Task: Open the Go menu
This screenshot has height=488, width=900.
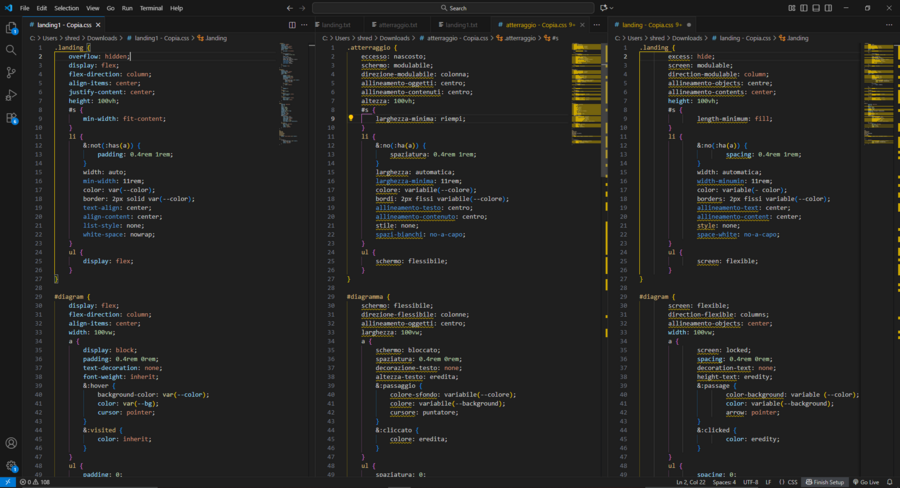Action: click(110, 8)
